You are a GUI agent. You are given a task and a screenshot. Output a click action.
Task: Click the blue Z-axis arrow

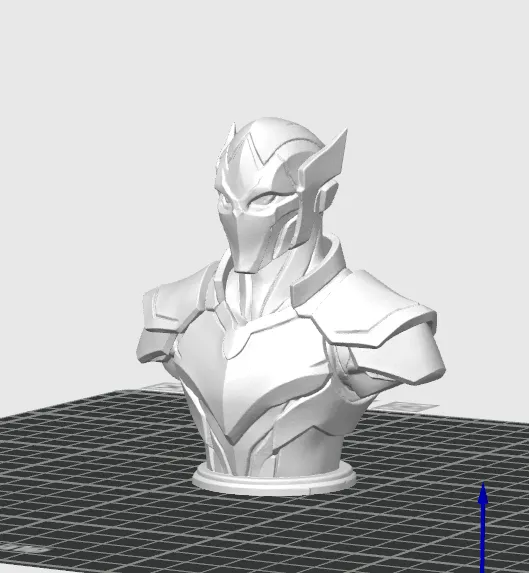[x=483, y=528]
